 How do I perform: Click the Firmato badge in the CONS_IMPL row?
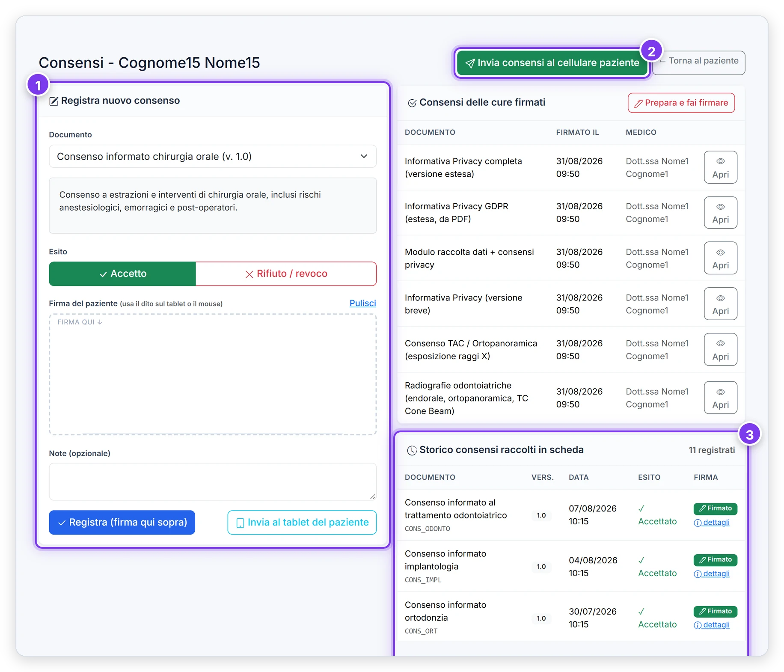pos(715,560)
